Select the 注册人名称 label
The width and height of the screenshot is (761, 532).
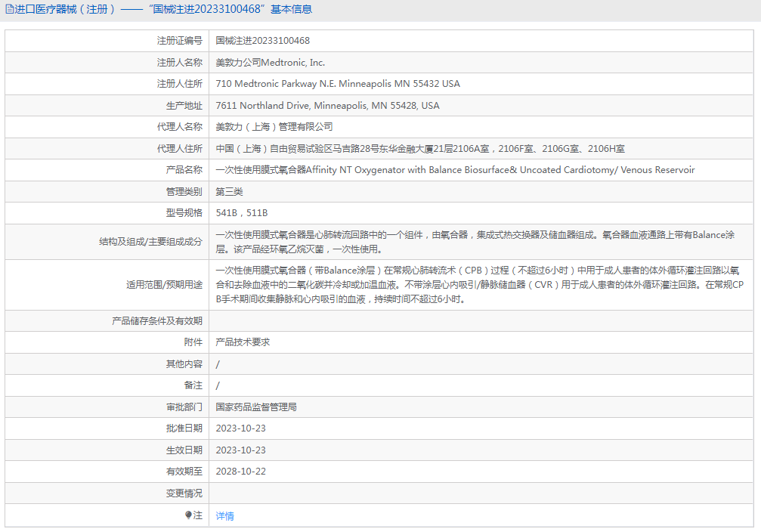180,62
